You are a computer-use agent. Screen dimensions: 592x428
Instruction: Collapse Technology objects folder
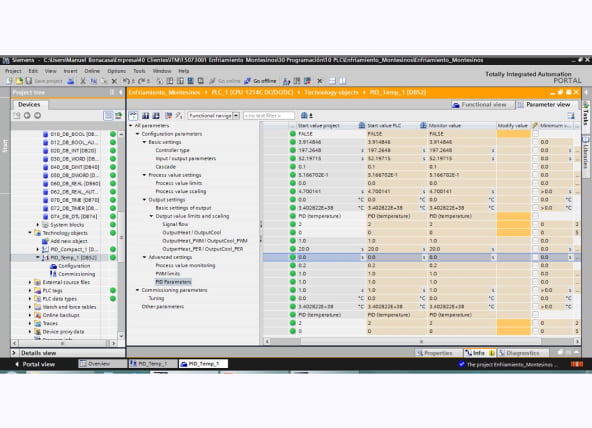30,233
